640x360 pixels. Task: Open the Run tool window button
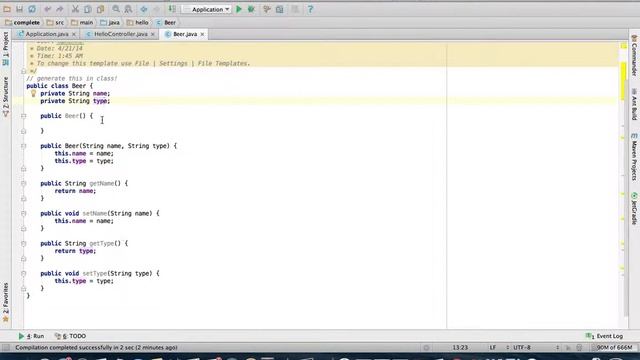coord(31,336)
